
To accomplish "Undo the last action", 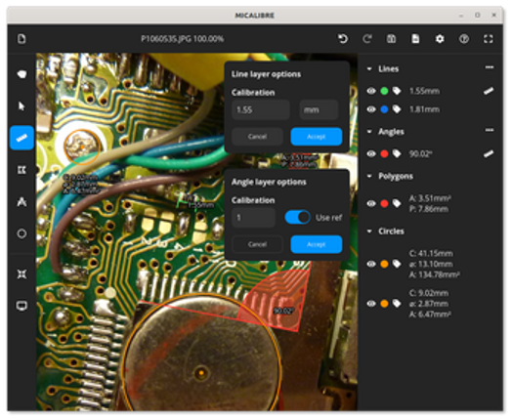I will [x=343, y=39].
